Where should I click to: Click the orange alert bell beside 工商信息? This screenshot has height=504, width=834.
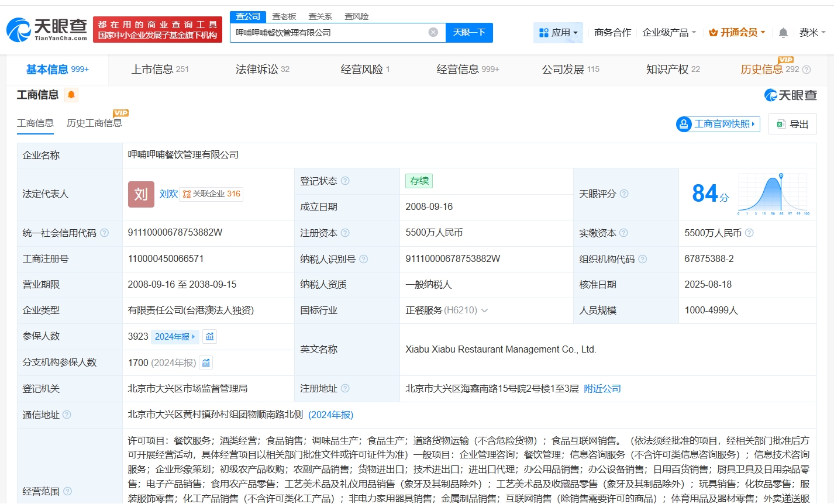[71, 95]
